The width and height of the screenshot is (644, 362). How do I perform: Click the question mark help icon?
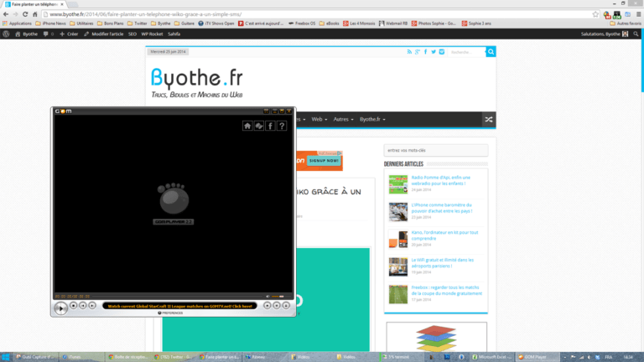pos(283,126)
